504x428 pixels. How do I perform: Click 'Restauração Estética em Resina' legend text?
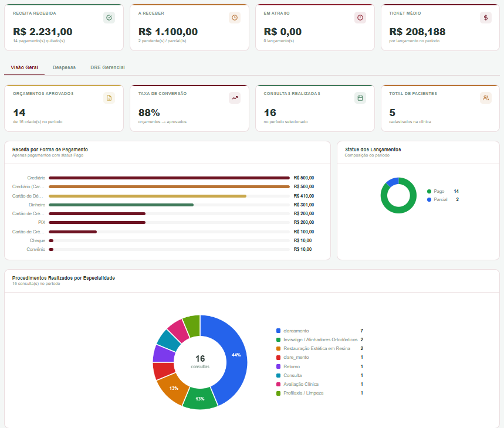[317, 348]
